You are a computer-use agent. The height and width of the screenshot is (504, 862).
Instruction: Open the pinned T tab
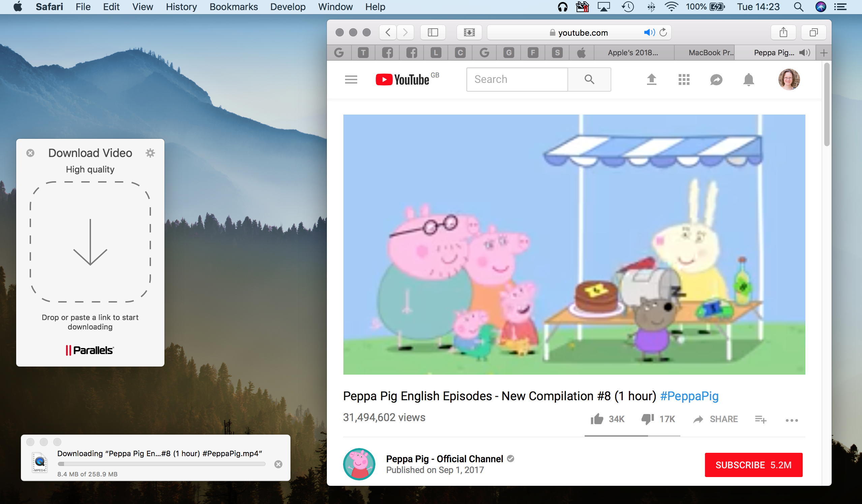tap(363, 53)
